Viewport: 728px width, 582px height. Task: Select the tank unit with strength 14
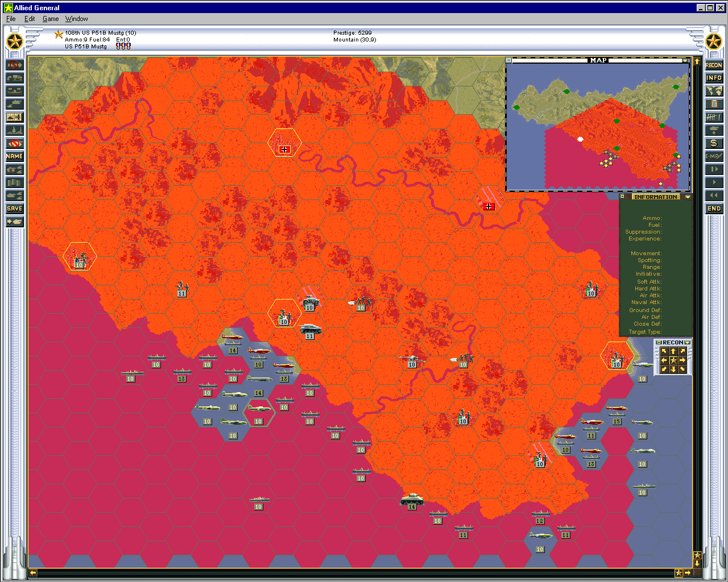coord(412,501)
